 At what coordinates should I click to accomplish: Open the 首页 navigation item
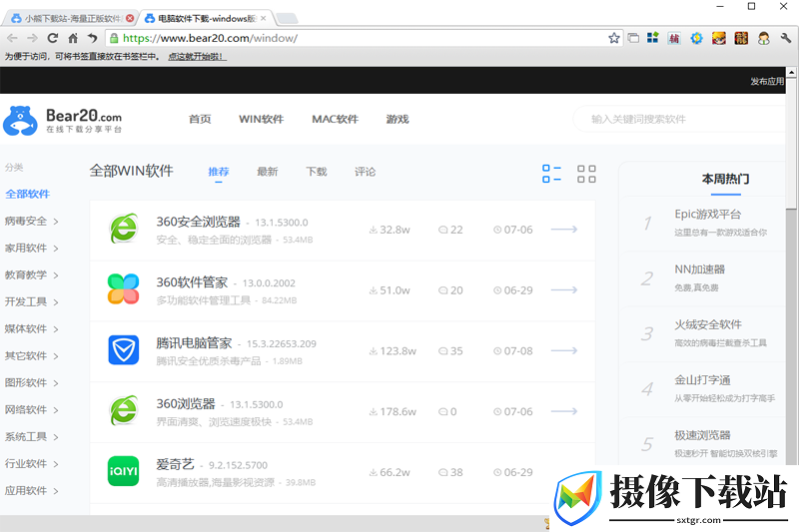click(200, 119)
